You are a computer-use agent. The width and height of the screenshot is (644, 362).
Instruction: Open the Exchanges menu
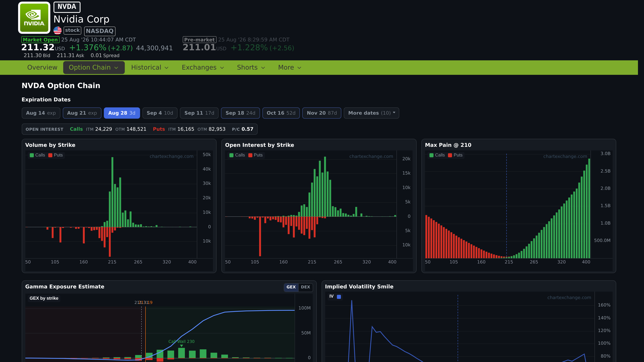pyautogui.click(x=203, y=67)
